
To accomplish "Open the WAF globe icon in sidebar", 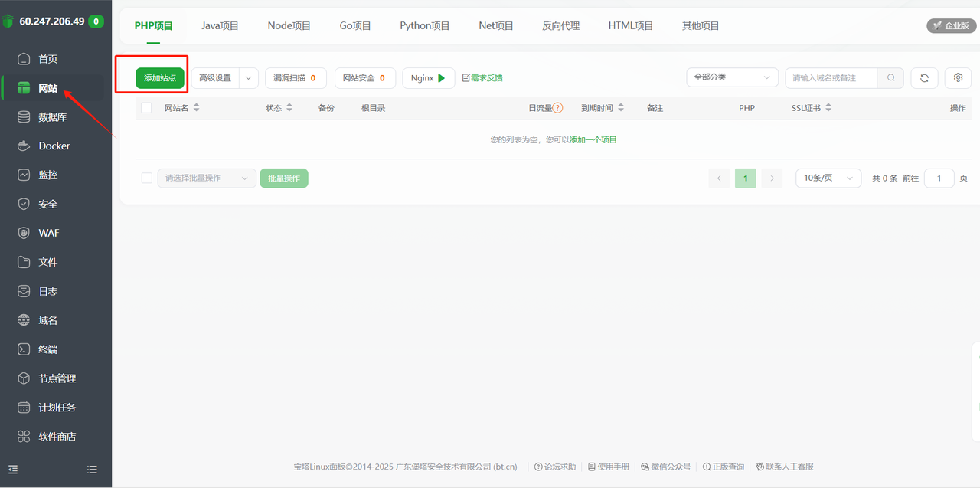I will [24, 233].
